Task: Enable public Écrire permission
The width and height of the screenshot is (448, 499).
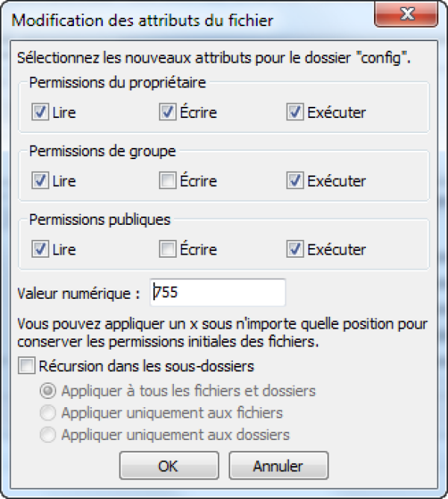Action: pos(167,249)
